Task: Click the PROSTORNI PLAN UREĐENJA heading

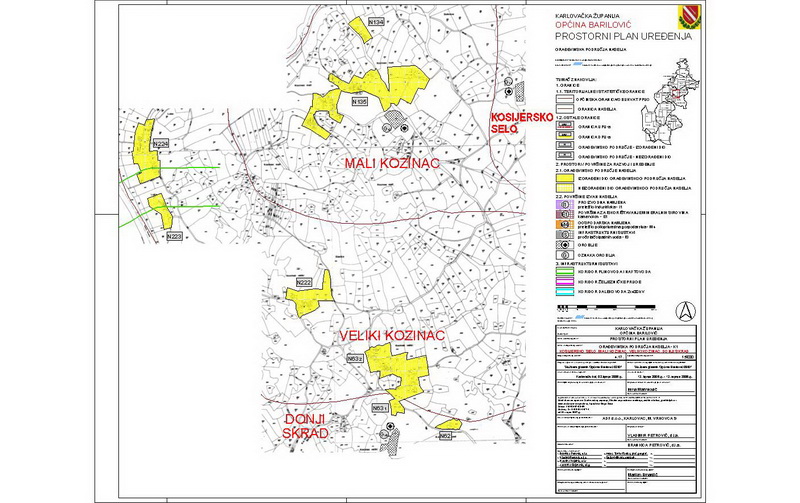Action: coord(623,36)
